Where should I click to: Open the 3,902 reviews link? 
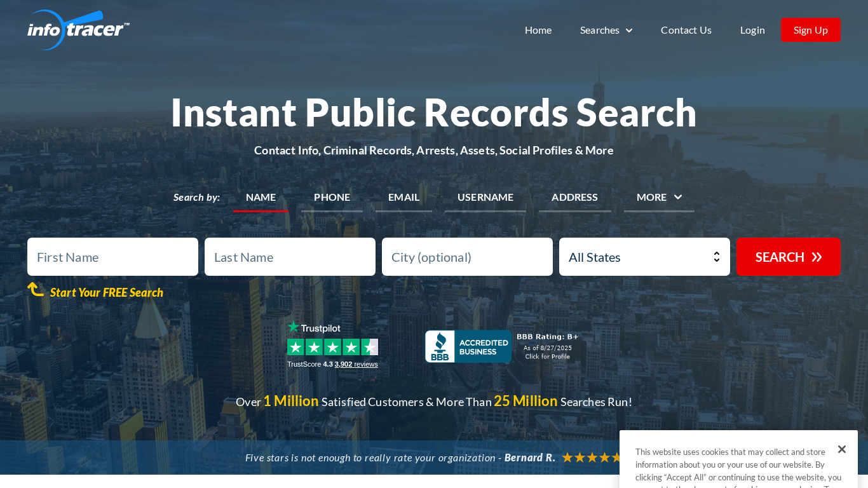356,364
